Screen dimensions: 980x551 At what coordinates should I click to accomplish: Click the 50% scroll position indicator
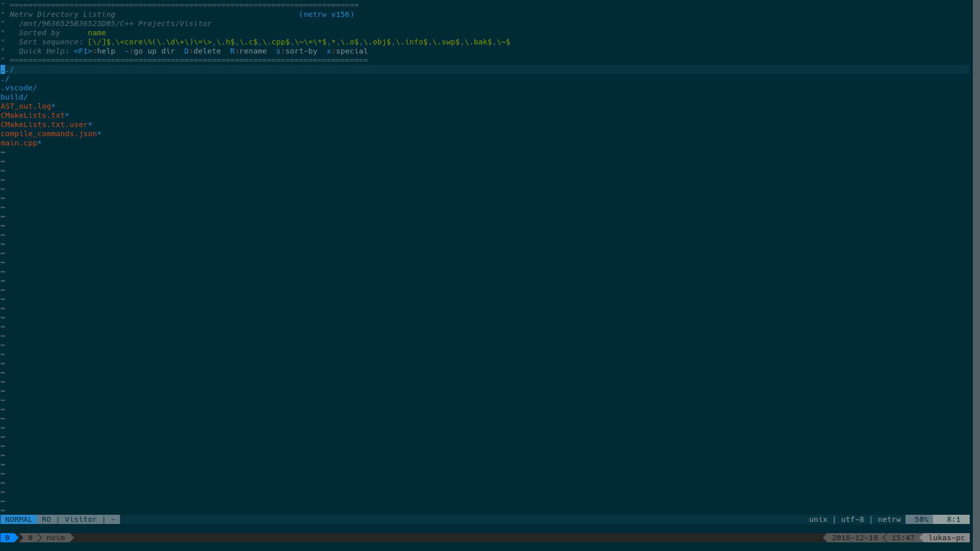coord(920,519)
